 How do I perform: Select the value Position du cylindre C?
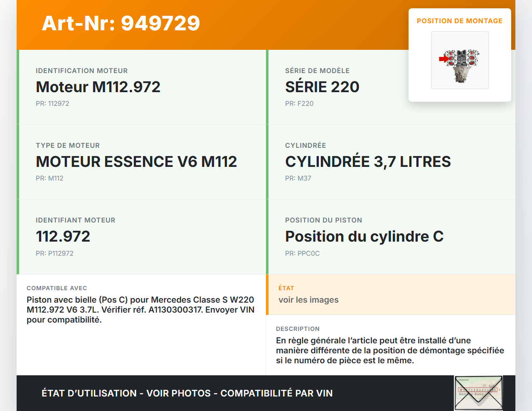point(365,236)
